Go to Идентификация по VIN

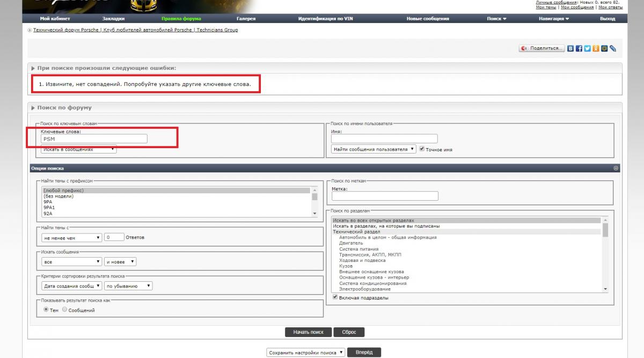[325, 19]
